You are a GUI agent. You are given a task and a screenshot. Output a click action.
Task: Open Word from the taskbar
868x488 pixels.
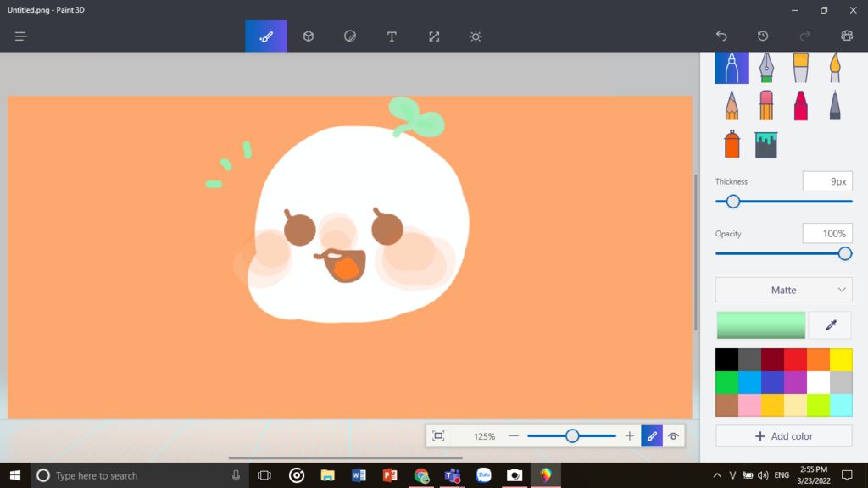click(x=359, y=475)
